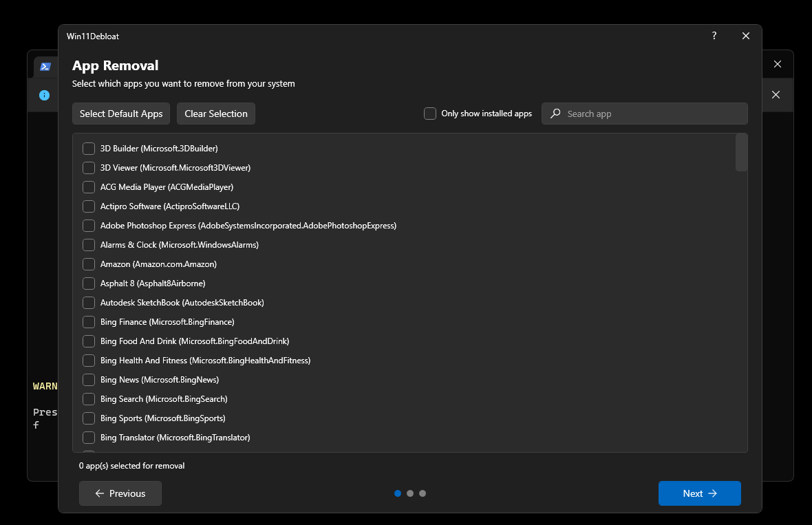812x525 pixels.
Task: Check Bing Health And Fitness checkbox
Action: pos(89,361)
